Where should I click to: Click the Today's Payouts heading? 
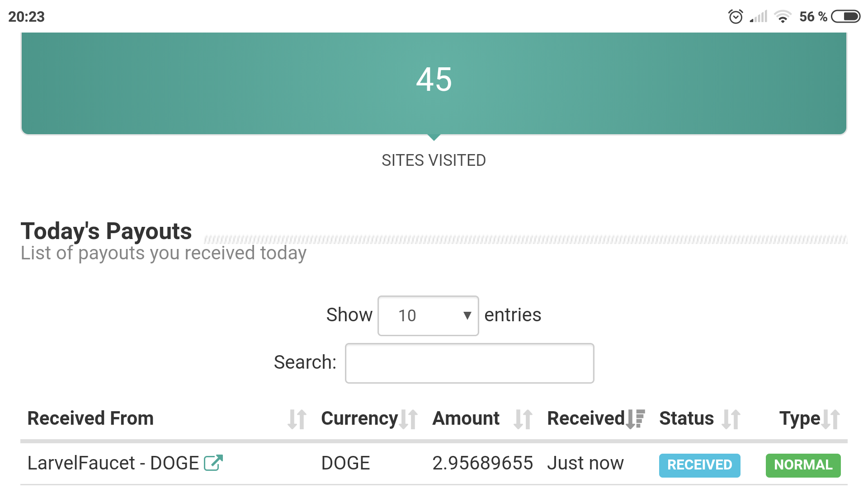106,231
